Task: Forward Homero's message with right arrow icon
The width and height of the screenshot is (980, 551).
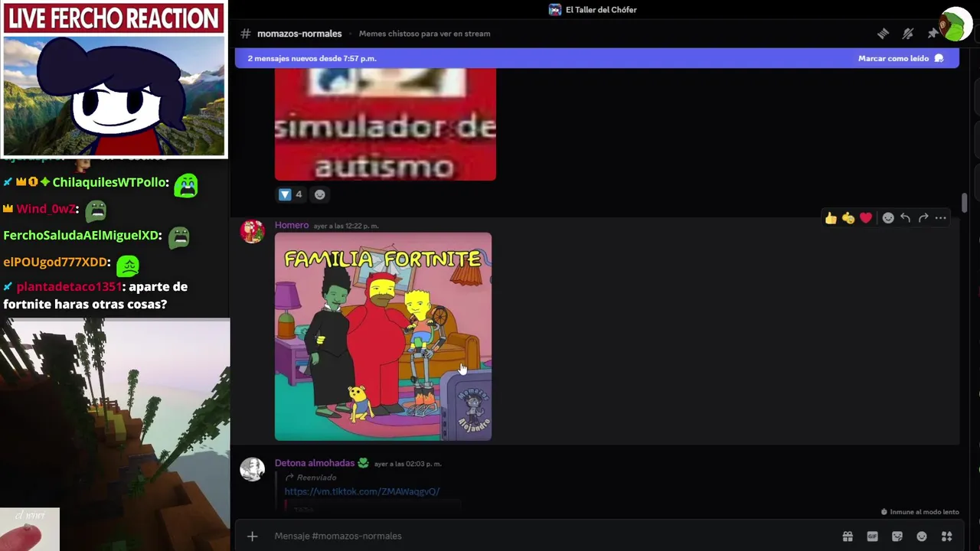Action: 923,218
